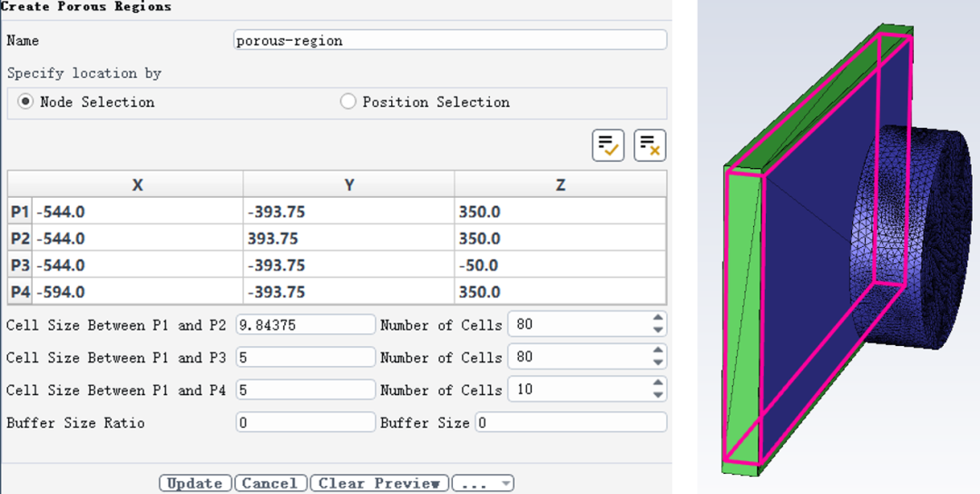The height and width of the screenshot is (494, 980).
Task: Click the select-all list icon with checkmark
Action: point(608,145)
